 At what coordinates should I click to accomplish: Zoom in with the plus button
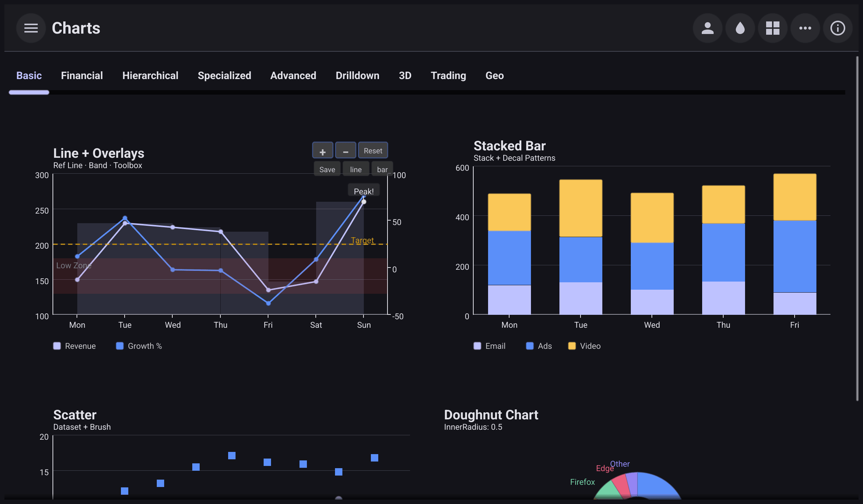click(x=323, y=151)
